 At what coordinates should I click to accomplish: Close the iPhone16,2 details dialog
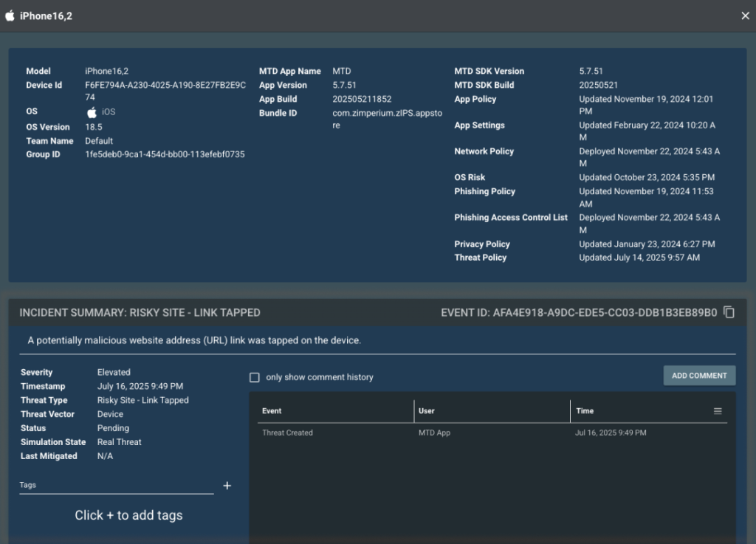(745, 16)
